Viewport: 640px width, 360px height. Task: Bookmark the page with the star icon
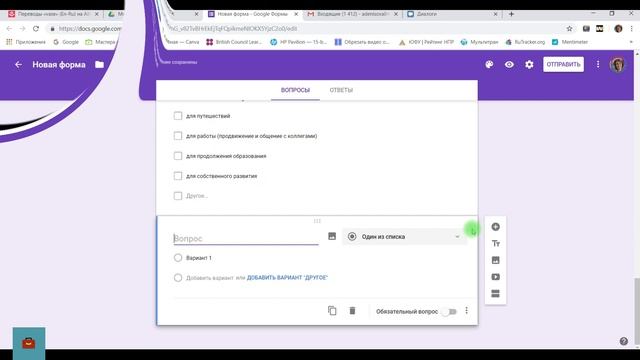569,29
